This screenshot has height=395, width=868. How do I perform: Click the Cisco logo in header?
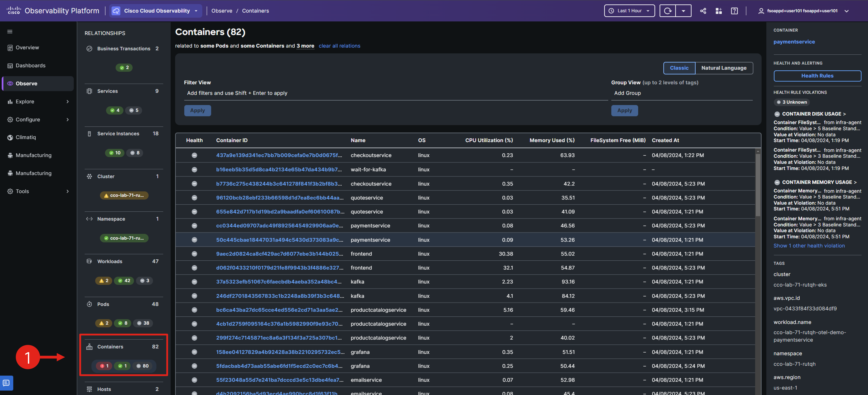(x=14, y=10)
